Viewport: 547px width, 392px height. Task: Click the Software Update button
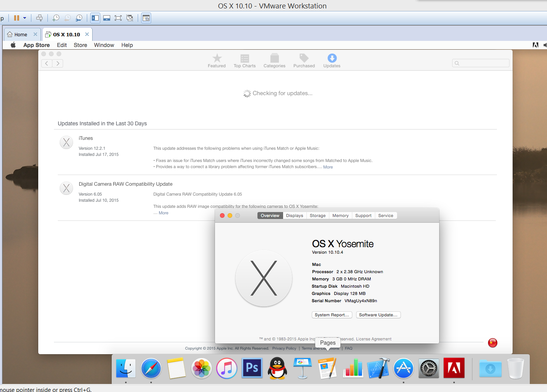point(378,315)
